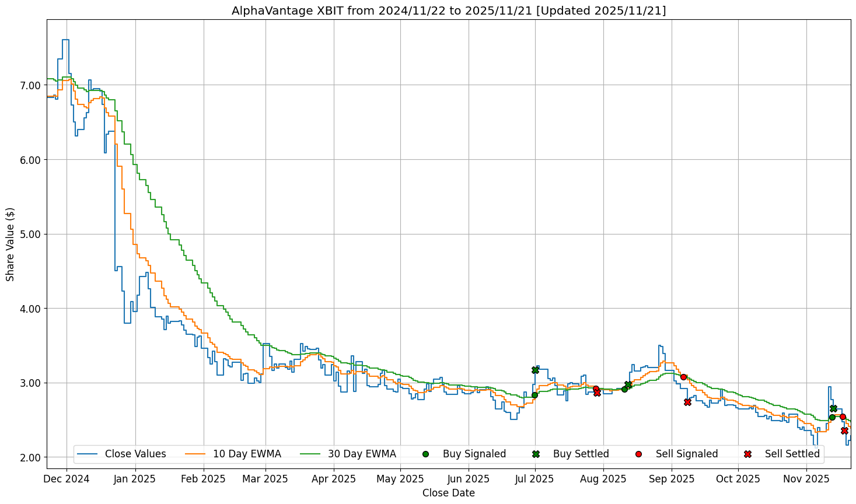Click the orange 10 Day EWMA legend line
The image size is (856, 504).
[195, 454]
